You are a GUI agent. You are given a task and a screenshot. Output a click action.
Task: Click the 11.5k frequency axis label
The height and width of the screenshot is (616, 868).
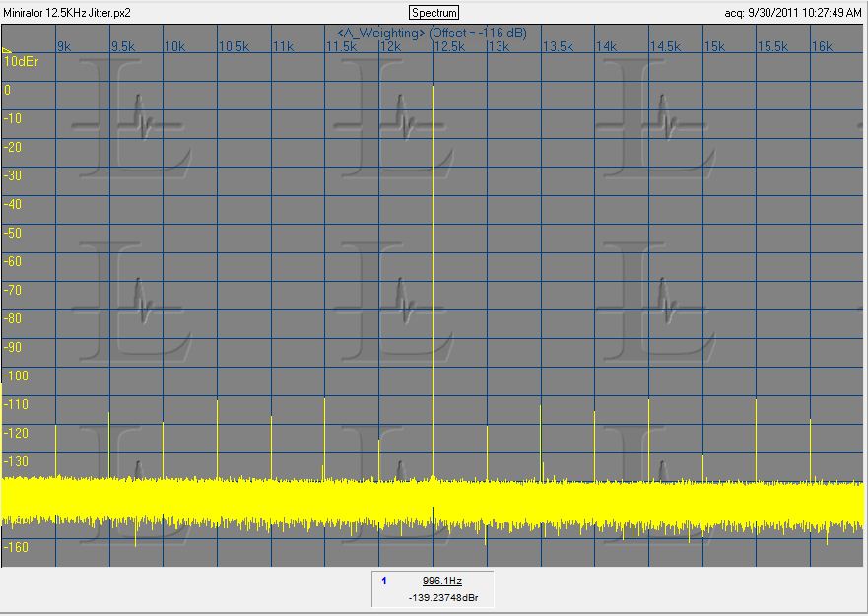coord(342,47)
